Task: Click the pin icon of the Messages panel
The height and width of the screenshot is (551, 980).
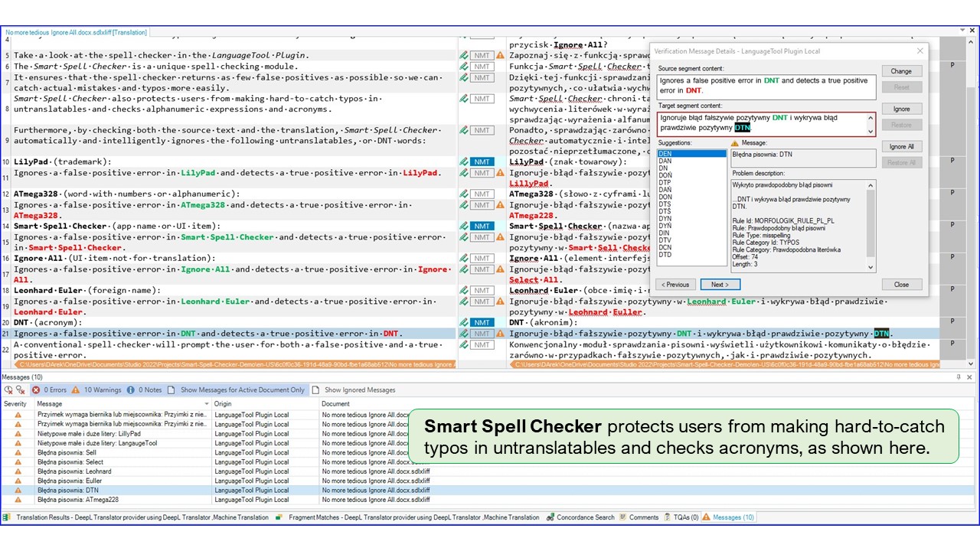Action: (959, 377)
